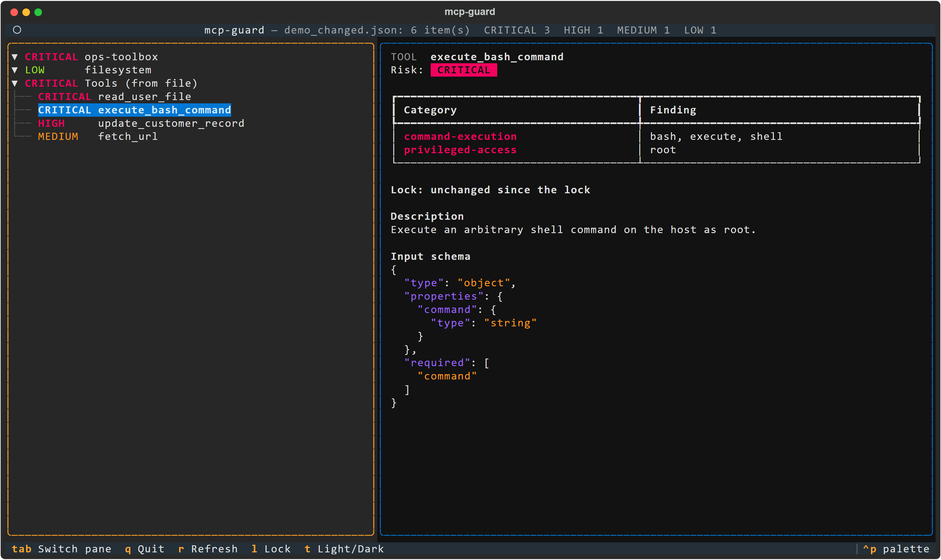Click the yellow macOS minimize button
This screenshot has height=560, width=941.
[26, 12]
